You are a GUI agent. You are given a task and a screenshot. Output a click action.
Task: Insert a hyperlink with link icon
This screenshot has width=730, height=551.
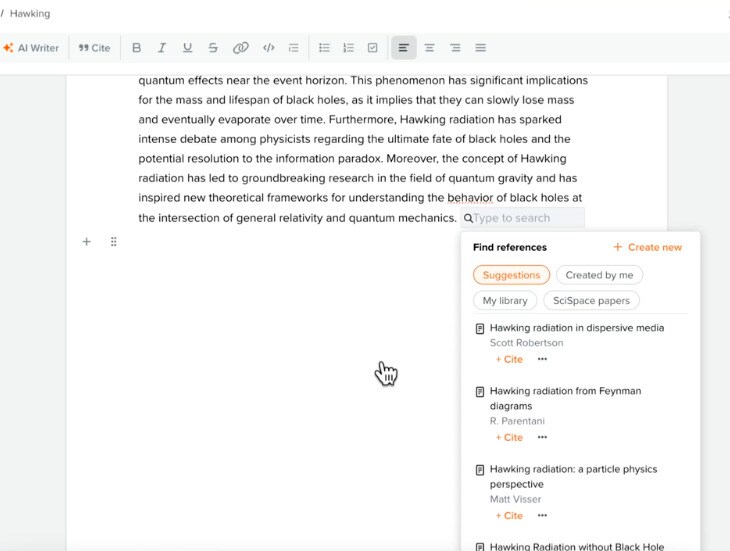click(x=241, y=48)
